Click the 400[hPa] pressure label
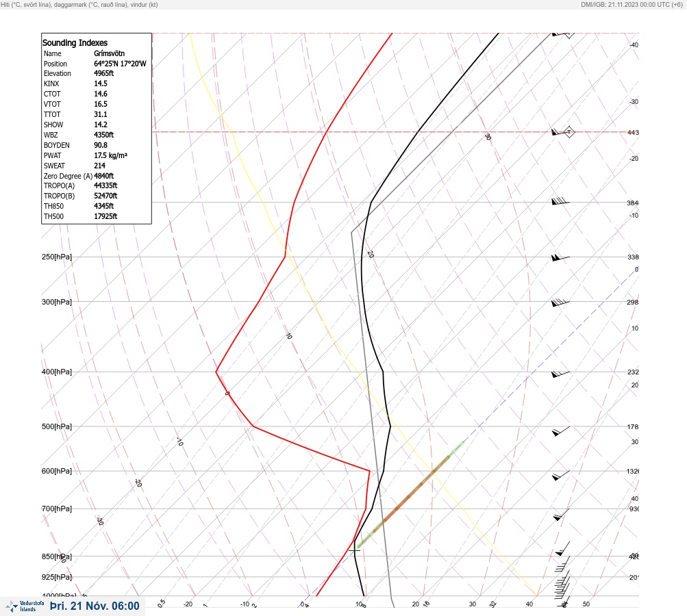 (57, 372)
